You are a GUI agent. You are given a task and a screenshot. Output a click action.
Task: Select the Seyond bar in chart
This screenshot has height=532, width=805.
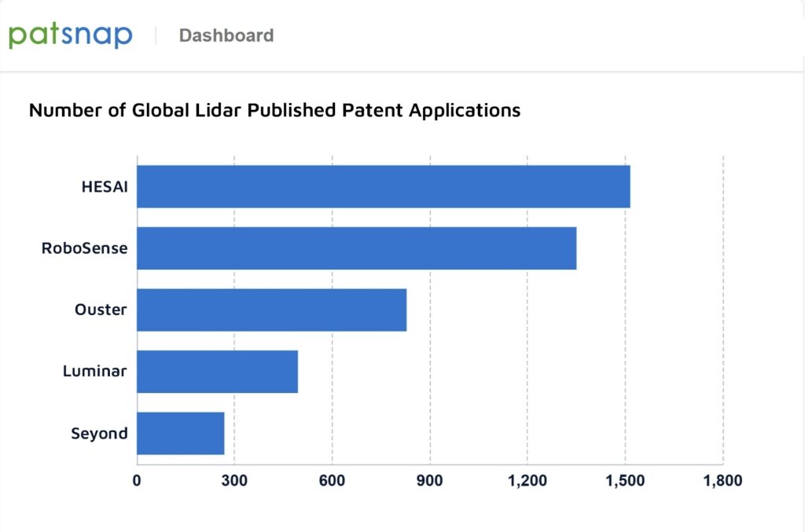tap(181, 434)
